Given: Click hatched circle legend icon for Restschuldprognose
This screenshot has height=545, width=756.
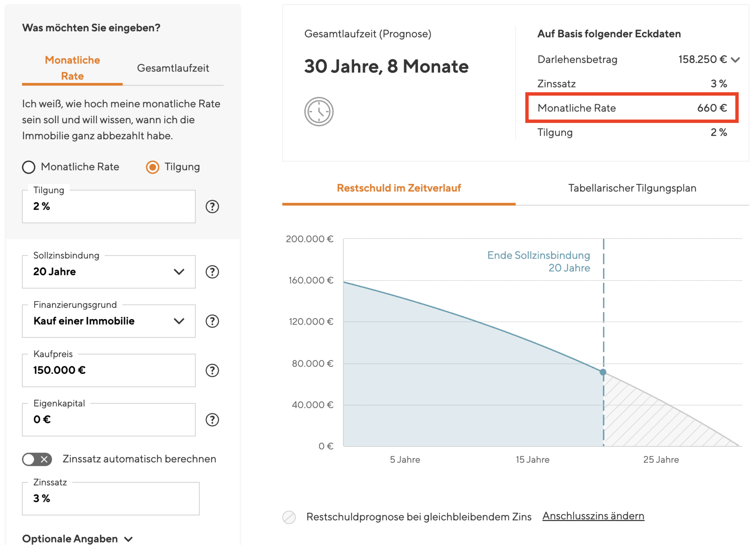Looking at the screenshot, I should click(289, 517).
